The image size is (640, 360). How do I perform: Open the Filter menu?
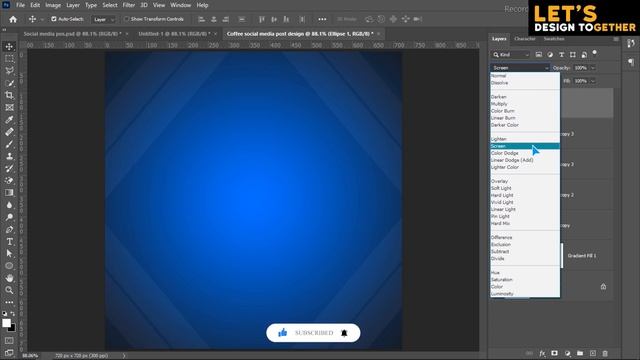[129, 5]
